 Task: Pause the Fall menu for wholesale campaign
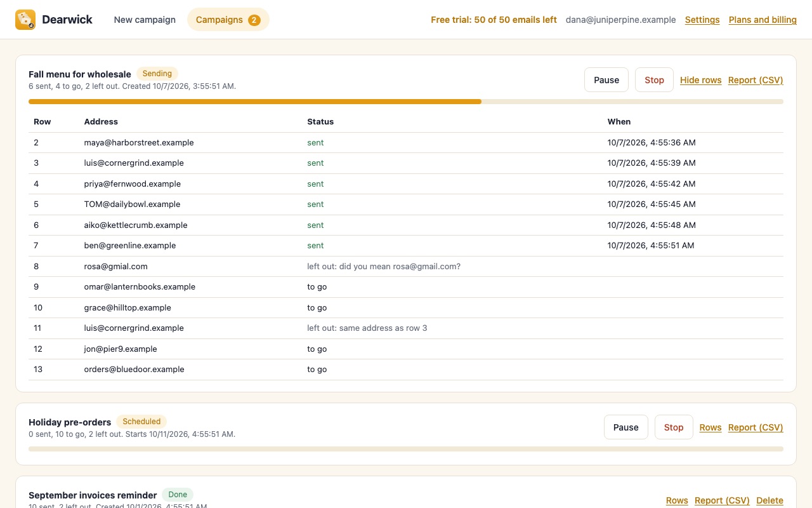pos(606,80)
